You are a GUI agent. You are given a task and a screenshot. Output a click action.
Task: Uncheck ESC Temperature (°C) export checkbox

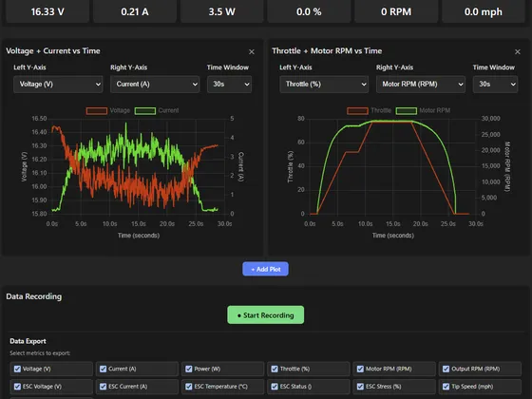click(x=189, y=387)
